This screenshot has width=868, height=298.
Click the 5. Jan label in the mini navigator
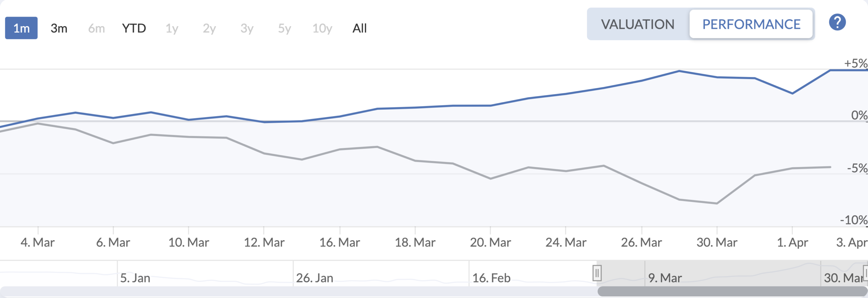pyautogui.click(x=136, y=278)
